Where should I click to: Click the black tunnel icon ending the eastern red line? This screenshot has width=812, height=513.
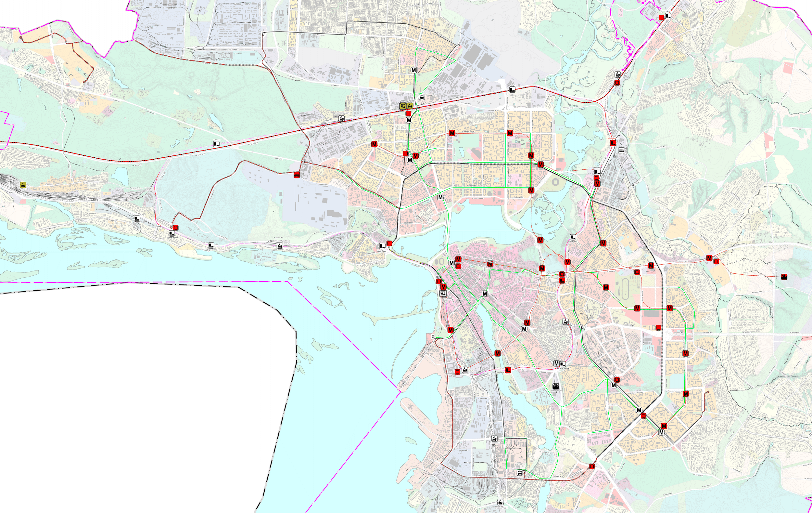pos(784,277)
